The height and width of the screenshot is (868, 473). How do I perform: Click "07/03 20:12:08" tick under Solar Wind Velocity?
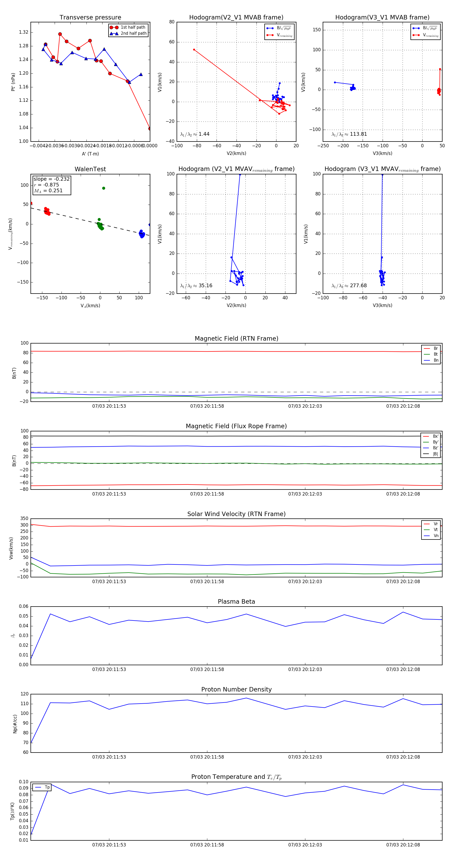click(403, 582)
